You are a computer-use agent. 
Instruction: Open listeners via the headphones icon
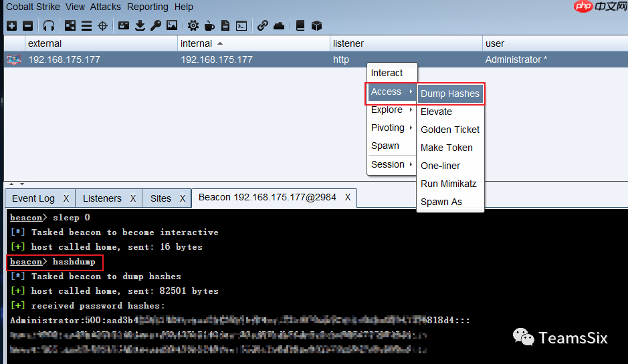coord(48,26)
